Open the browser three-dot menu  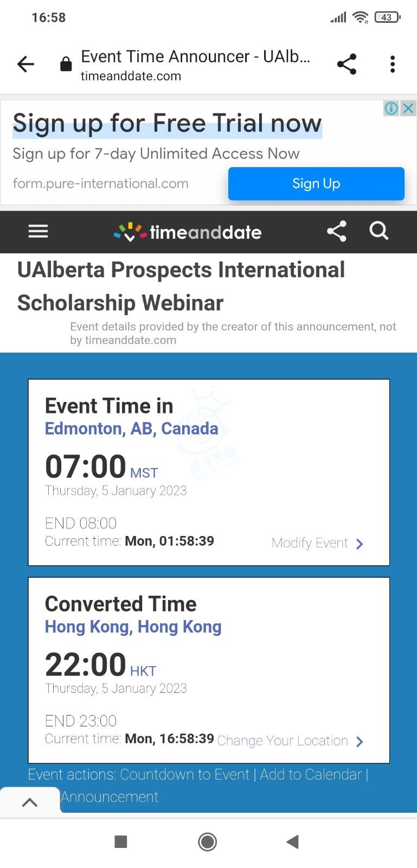tap(393, 64)
